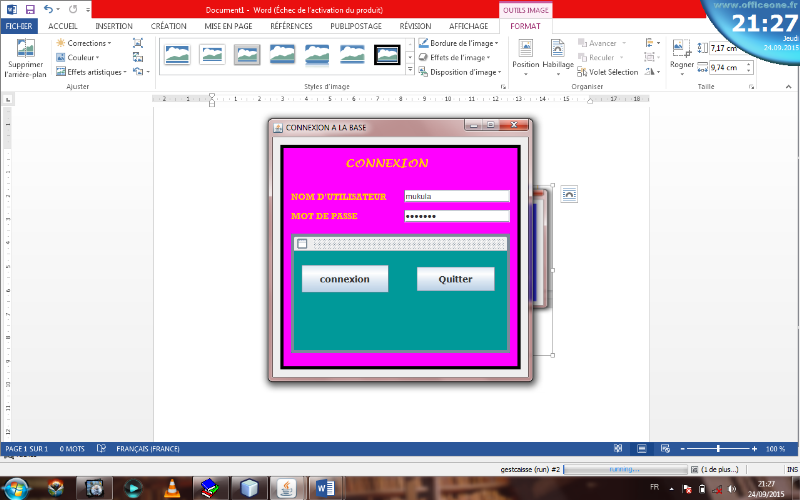The height and width of the screenshot is (500, 800).
Task: Select the second picture style thumbnail
Action: (x=212, y=55)
